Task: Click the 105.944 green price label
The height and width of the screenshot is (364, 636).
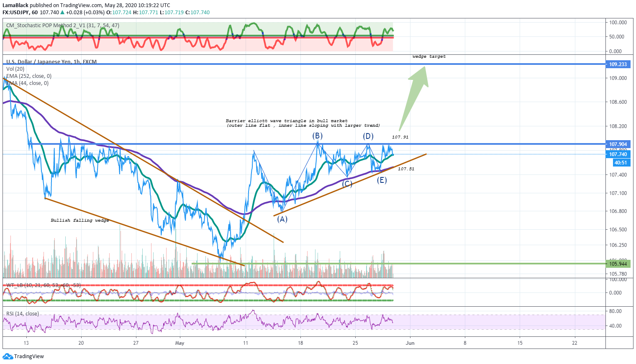Action: [x=618, y=264]
